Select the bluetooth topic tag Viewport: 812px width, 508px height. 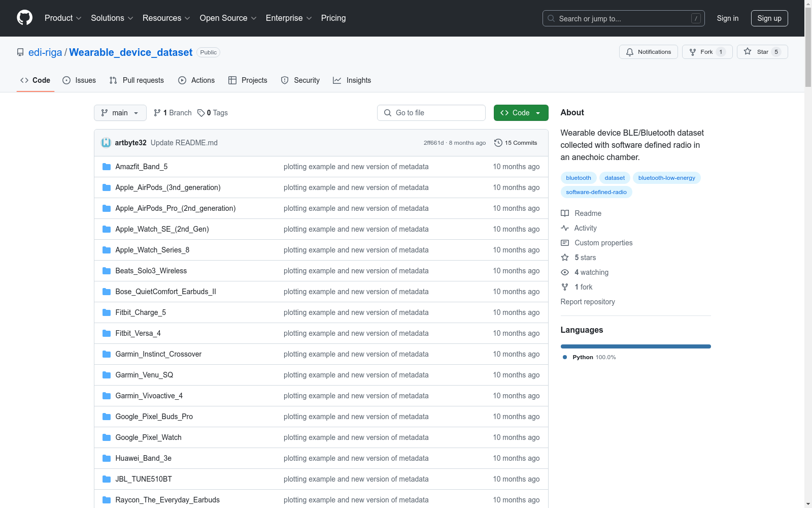579,178
